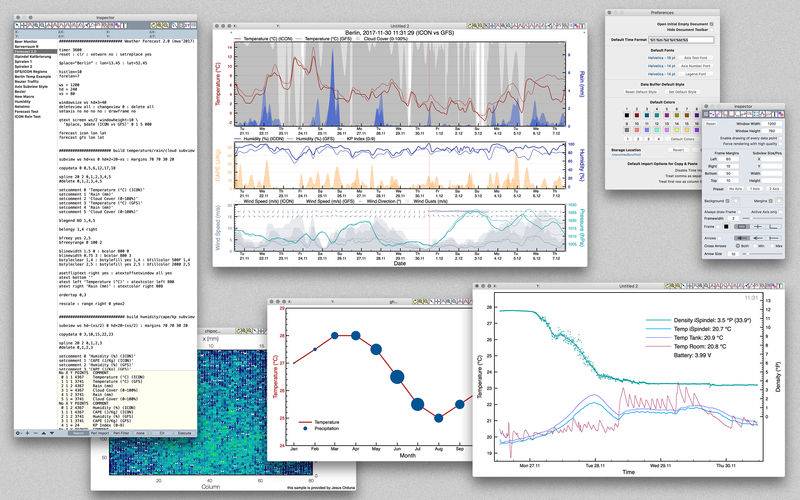Pick default color swatch 1 (black)

click(x=627, y=115)
